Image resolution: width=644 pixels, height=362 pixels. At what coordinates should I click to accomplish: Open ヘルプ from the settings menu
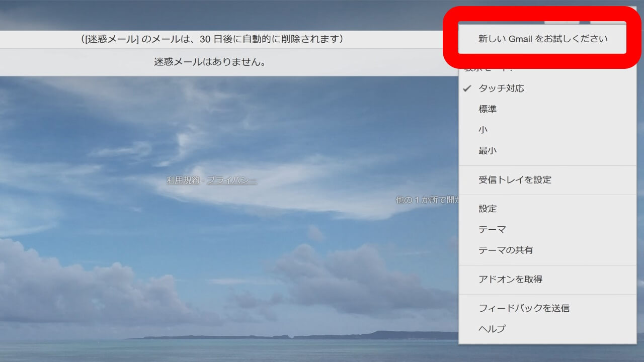[x=492, y=329]
